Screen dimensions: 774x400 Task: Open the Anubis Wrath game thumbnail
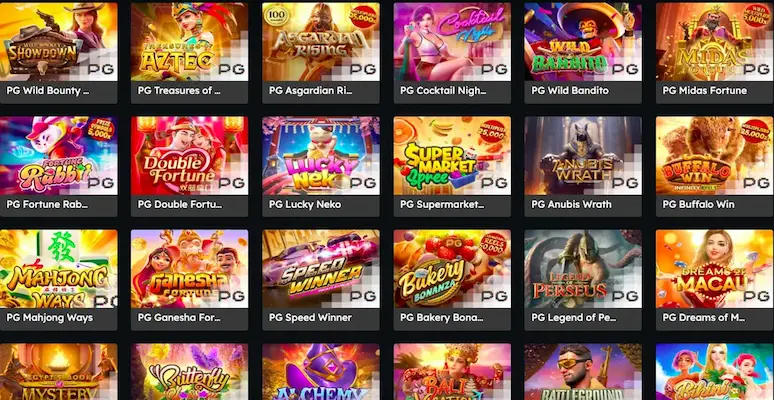click(583, 156)
